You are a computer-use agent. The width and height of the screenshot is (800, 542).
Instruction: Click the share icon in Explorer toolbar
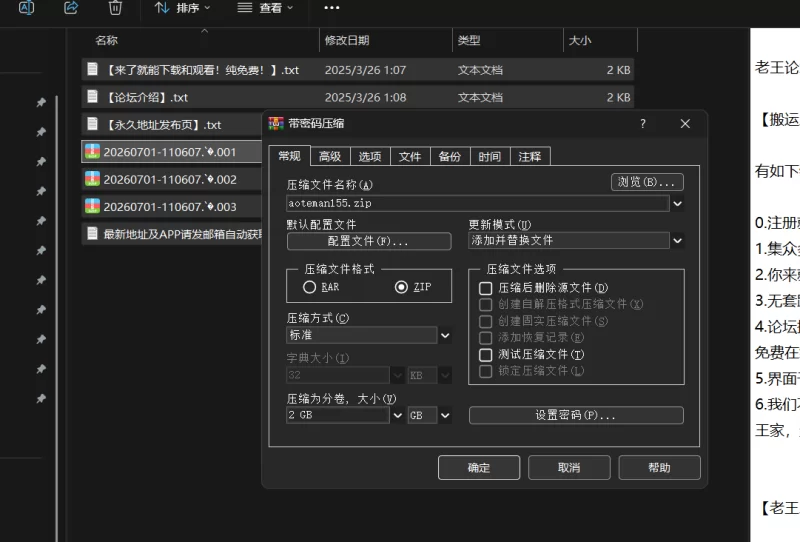point(71,7)
